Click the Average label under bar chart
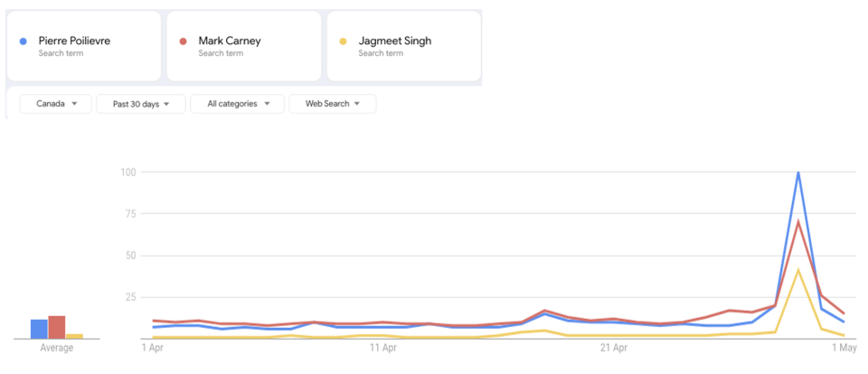The height and width of the screenshot is (374, 868). [x=56, y=348]
